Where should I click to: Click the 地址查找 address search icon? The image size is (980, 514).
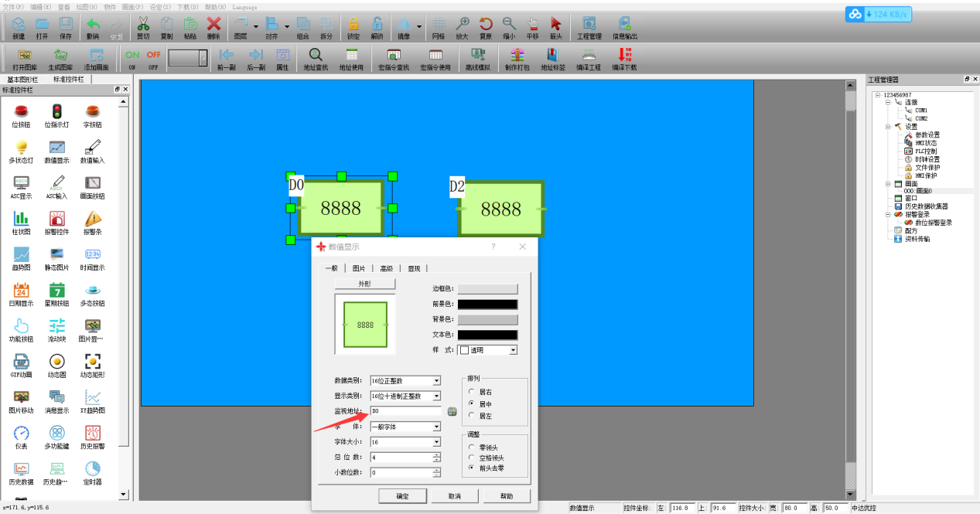[x=316, y=58]
